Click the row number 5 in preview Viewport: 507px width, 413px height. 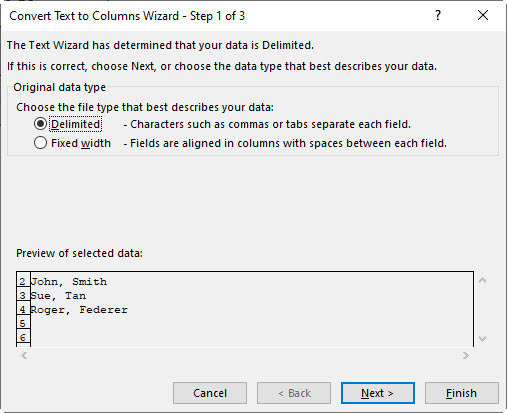point(23,323)
